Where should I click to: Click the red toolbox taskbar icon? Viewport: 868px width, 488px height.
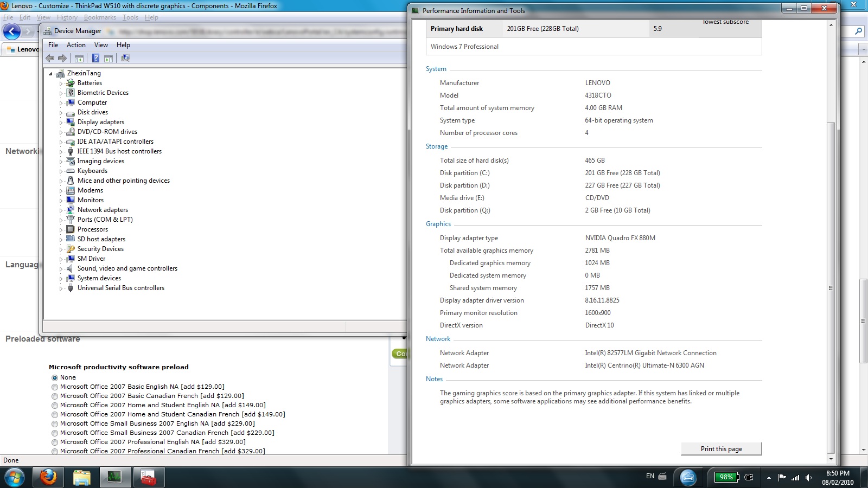pos(148,477)
